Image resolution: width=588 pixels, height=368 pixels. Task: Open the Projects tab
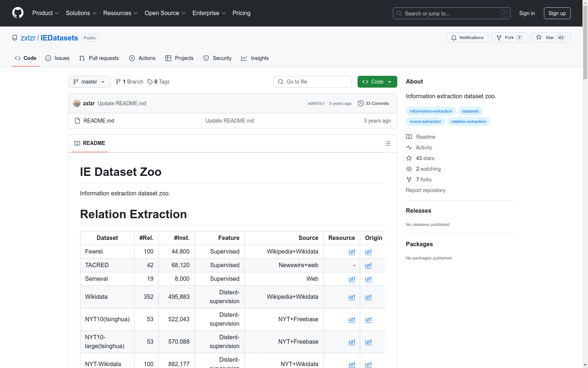click(x=179, y=58)
